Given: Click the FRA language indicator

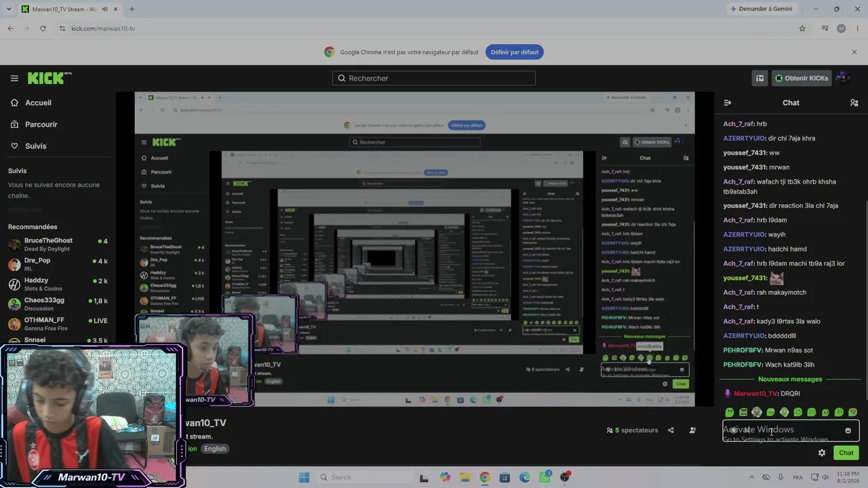Looking at the screenshot, I should click(798, 477).
